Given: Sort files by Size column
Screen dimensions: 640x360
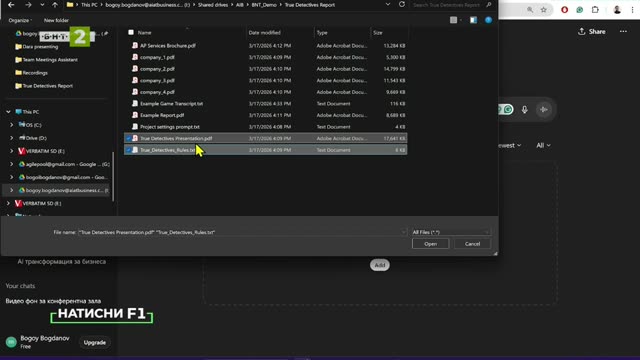Looking at the screenshot, I should coord(378,32).
